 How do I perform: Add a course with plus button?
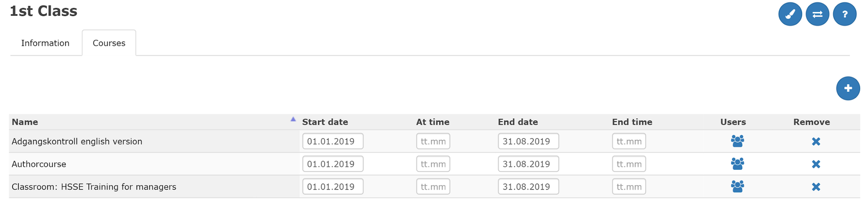tap(848, 88)
